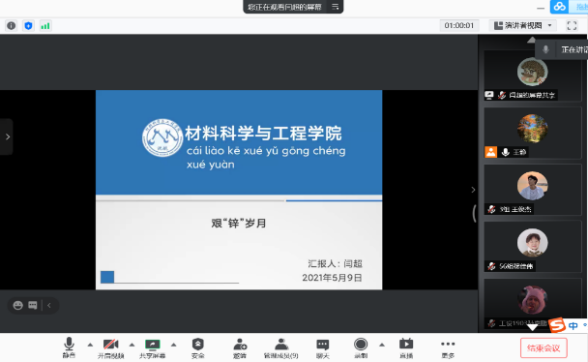Open the emoji reaction smiley icon
This screenshot has width=588, height=362.
[18, 305]
